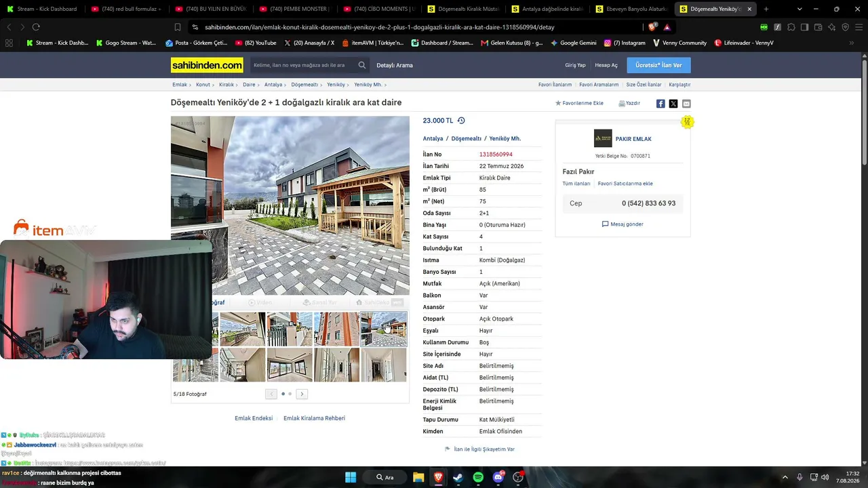This screenshot has height=488, width=868.
Task: Select the narrow hallway thumbnail in bottom row
Action: (384, 365)
